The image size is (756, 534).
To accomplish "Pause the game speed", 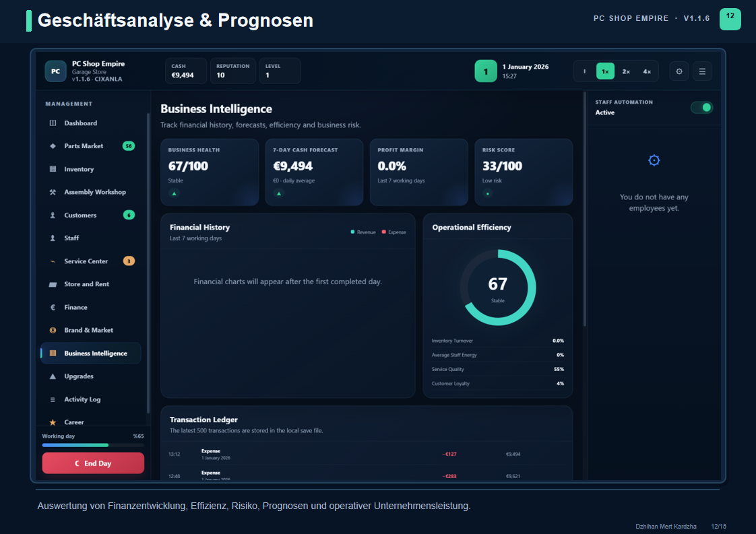I will click(x=584, y=71).
